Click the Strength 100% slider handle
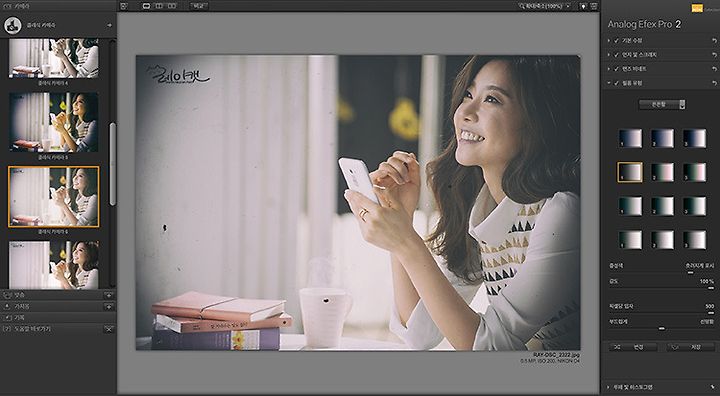Screen dimensions: 720x396 [711, 289]
